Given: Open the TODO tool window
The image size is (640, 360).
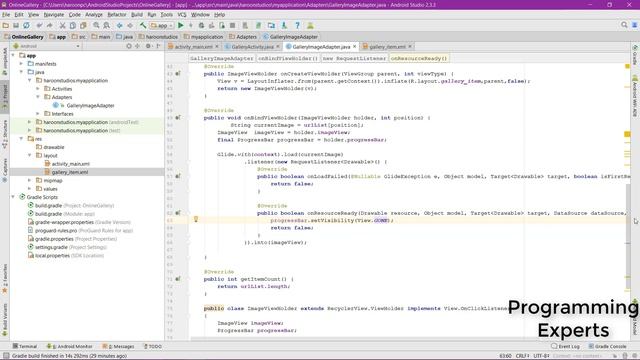Looking at the screenshot, I should coord(153,346).
